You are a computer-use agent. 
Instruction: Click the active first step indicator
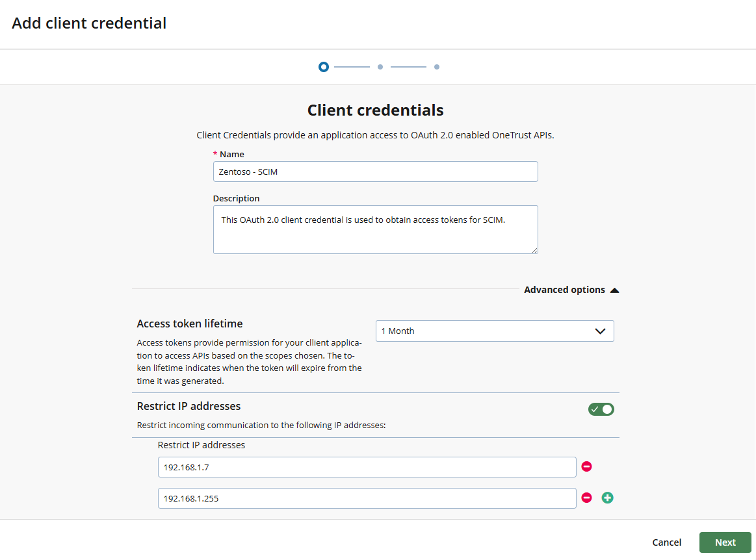[323, 67]
